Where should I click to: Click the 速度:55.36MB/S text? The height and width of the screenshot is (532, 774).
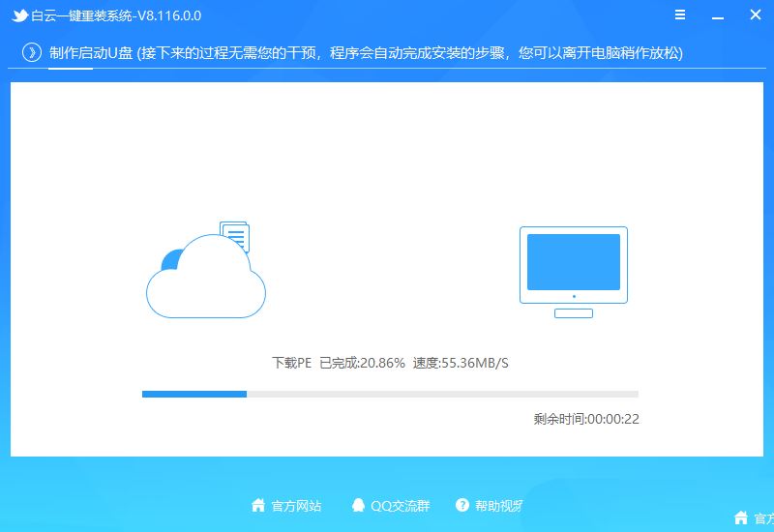point(461,364)
